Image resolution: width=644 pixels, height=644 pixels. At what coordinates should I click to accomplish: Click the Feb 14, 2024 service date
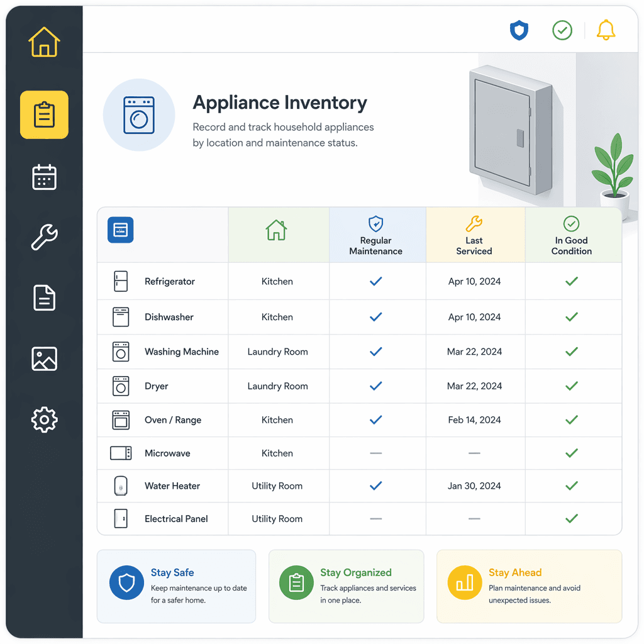pos(474,419)
